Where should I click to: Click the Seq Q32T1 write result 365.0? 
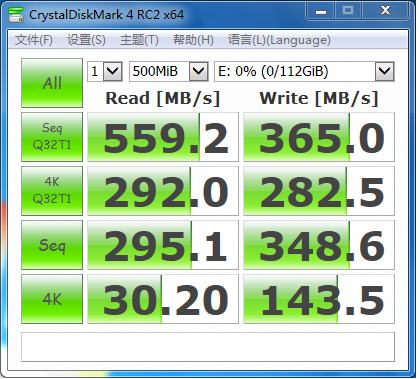pos(319,137)
